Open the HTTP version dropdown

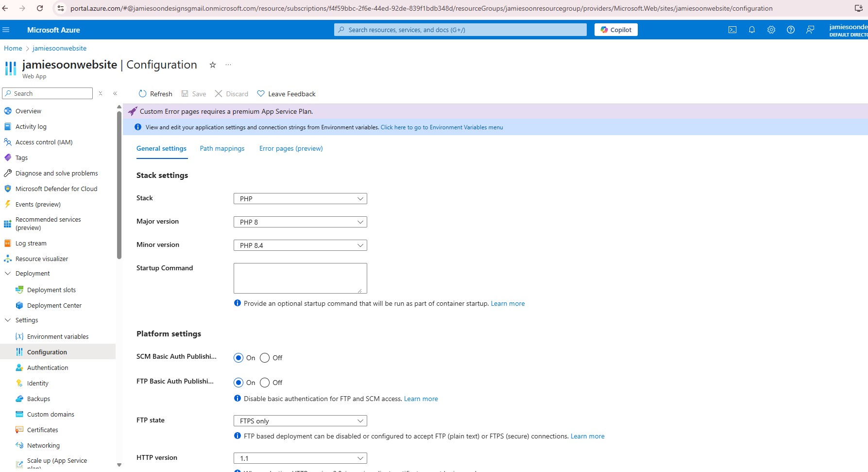[300, 458]
